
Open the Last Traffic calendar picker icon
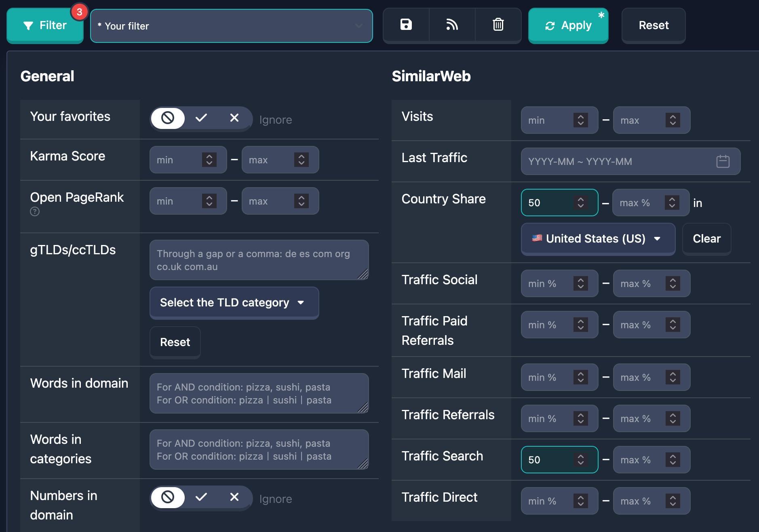click(723, 161)
